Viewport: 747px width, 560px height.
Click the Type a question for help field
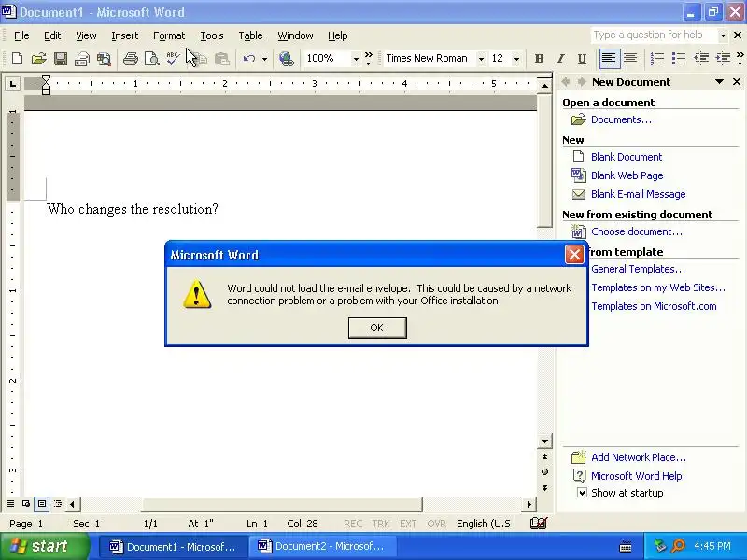655,35
